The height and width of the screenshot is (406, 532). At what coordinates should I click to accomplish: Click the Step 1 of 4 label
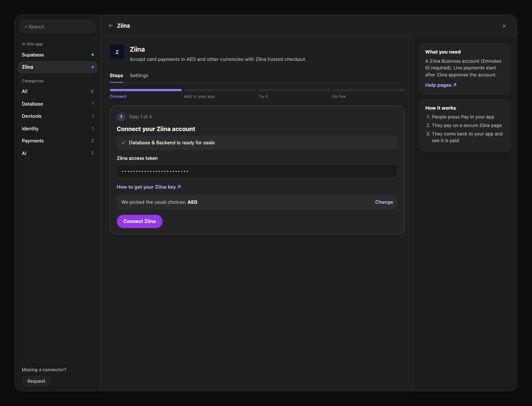point(140,117)
